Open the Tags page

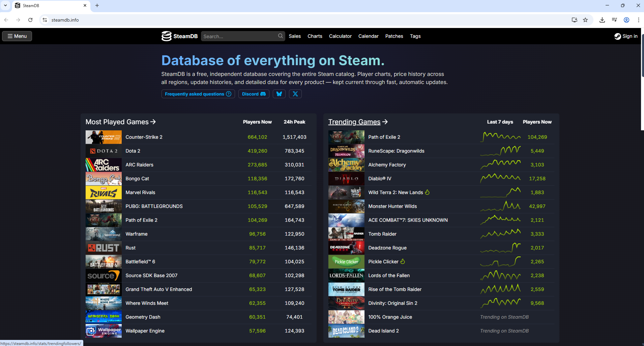tap(415, 36)
